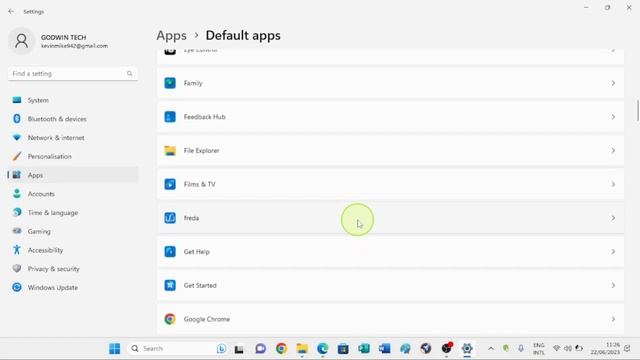Open File Explorer from taskbar
Viewport: 640px width, 360px height.
point(302,349)
